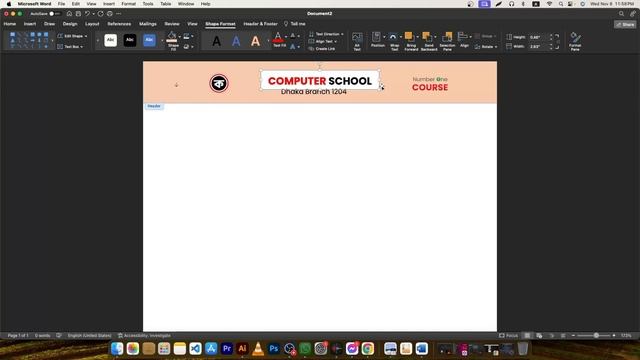Click the Alt Text button
Screen dimensions: 640x360
357,41
